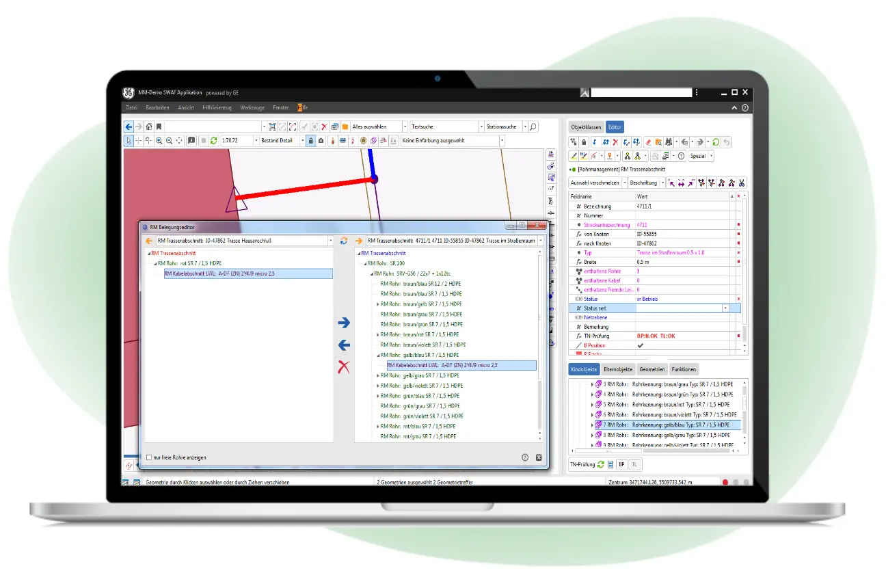The width and height of the screenshot is (886, 588).
Task: Click the pencil edit geometry icon in Editor toolbar
Action: coord(574,156)
